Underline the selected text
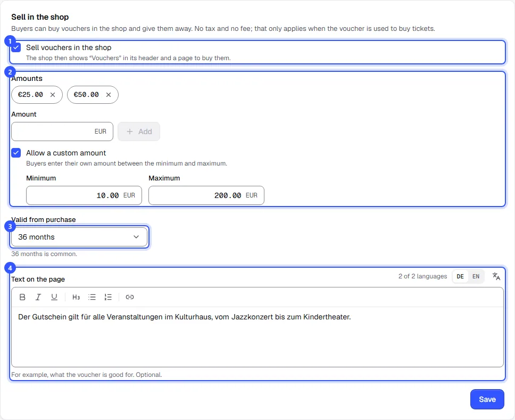This screenshot has width=515, height=420. click(x=54, y=297)
